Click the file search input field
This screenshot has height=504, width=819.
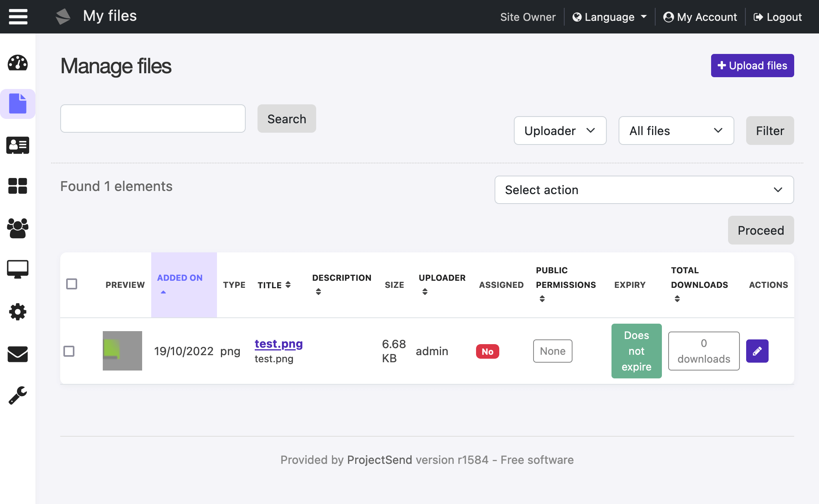coord(153,119)
